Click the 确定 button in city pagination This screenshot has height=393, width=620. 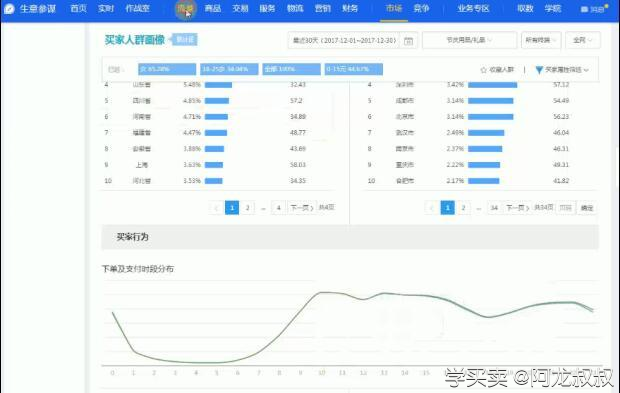[587, 208]
